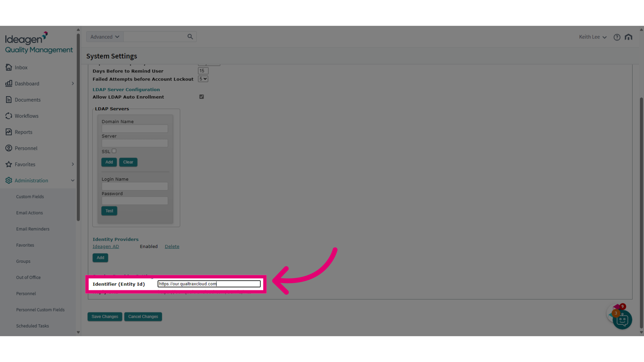This screenshot has width=644, height=362.
Task: Click the Favorites star icon
Action: [9, 164]
